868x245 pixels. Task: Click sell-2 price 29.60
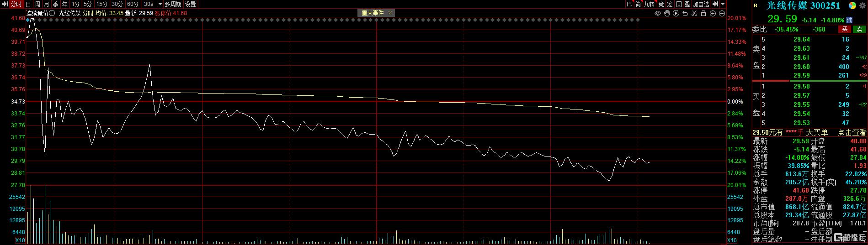coord(801,67)
